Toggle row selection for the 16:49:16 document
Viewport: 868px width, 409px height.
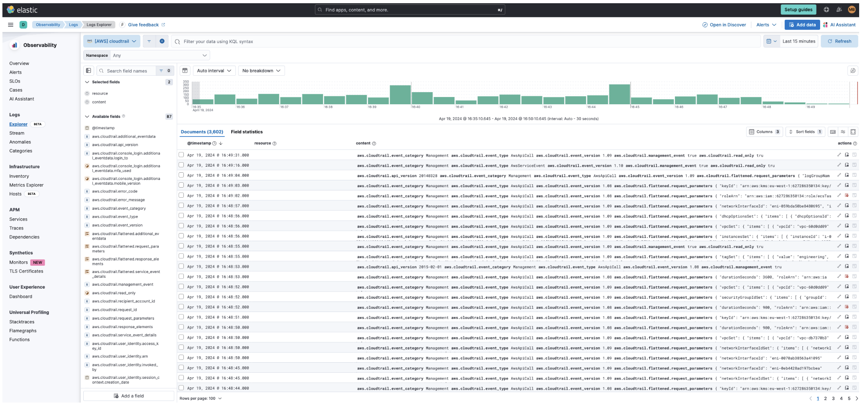(181, 165)
